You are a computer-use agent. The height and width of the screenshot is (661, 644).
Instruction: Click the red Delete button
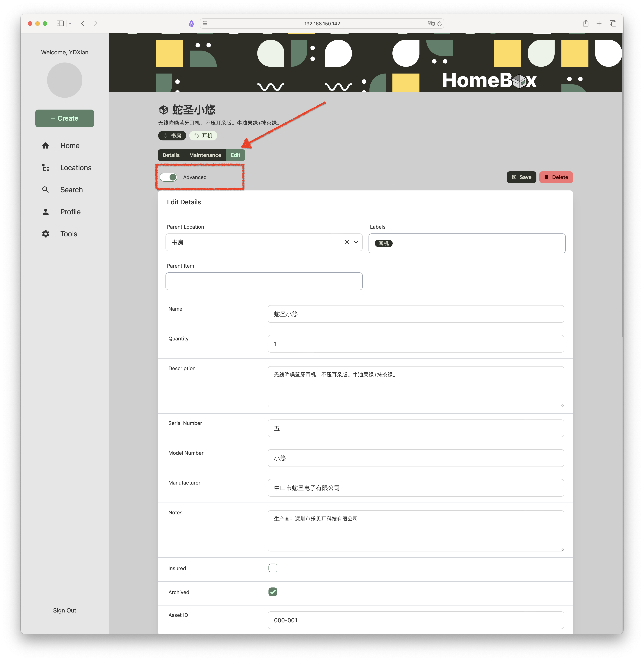point(556,177)
